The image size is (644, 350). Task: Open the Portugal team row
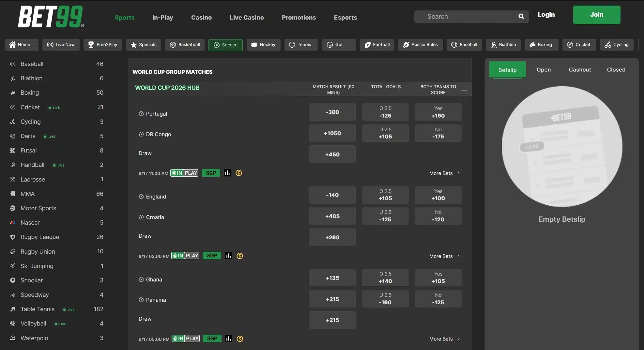[x=153, y=114]
